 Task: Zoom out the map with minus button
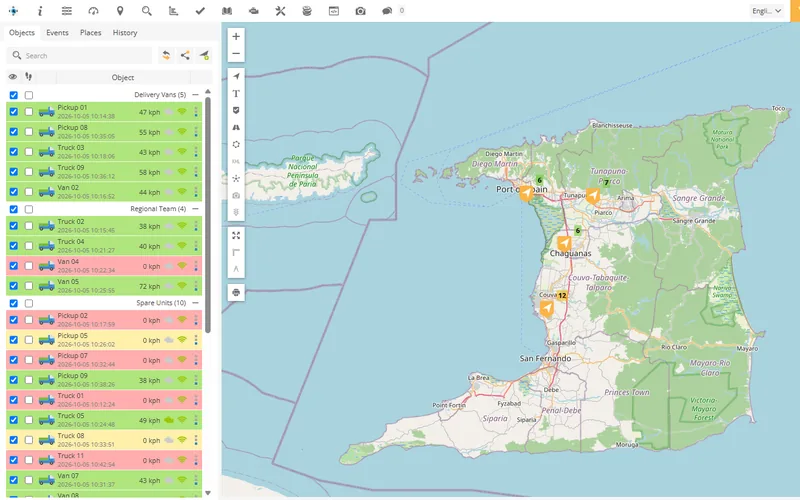pyautogui.click(x=236, y=53)
